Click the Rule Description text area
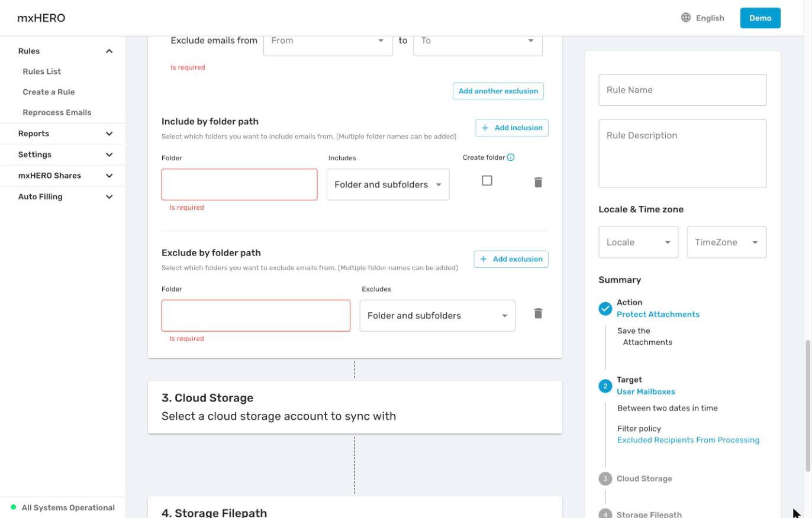Screen dimensions: 812x518 coord(682,154)
